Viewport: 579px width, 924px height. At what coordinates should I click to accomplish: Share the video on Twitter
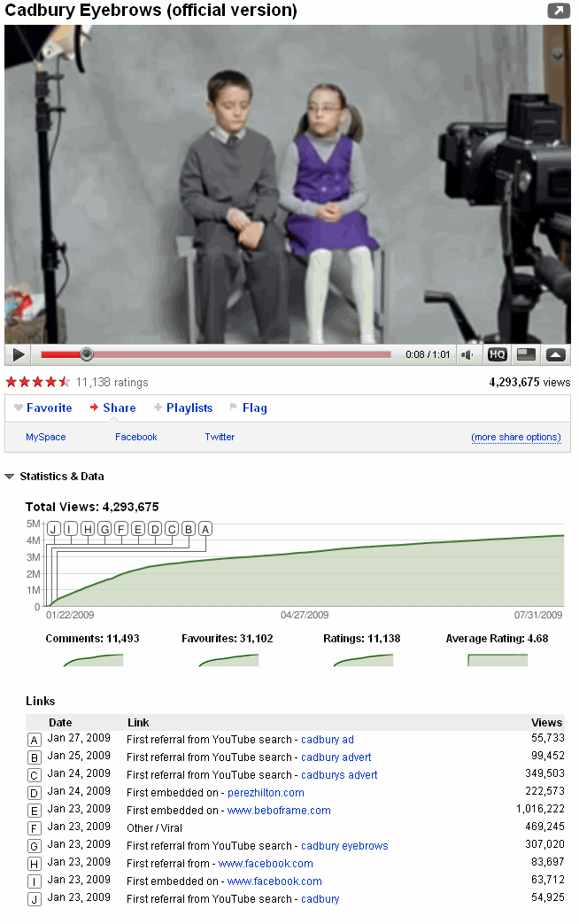tap(220, 437)
